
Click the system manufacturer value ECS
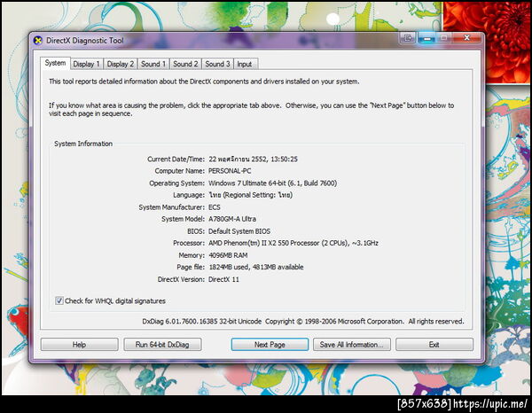click(x=214, y=207)
